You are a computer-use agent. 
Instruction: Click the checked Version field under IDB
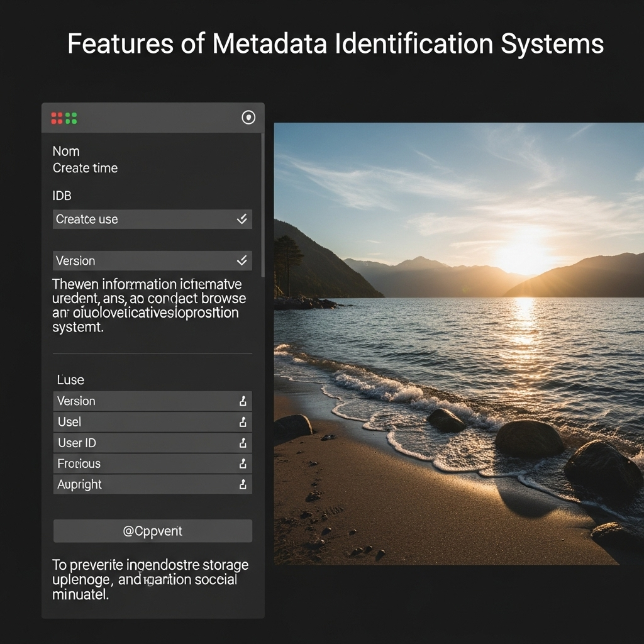click(x=152, y=260)
